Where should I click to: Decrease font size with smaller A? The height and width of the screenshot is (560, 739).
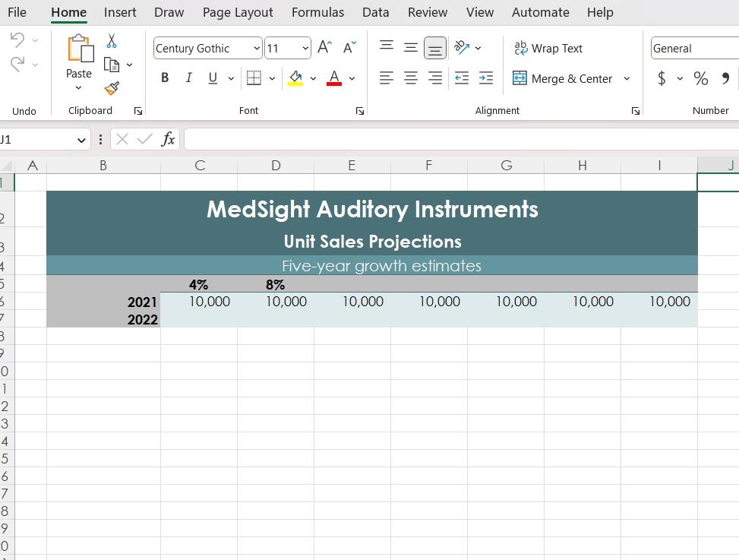point(349,48)
